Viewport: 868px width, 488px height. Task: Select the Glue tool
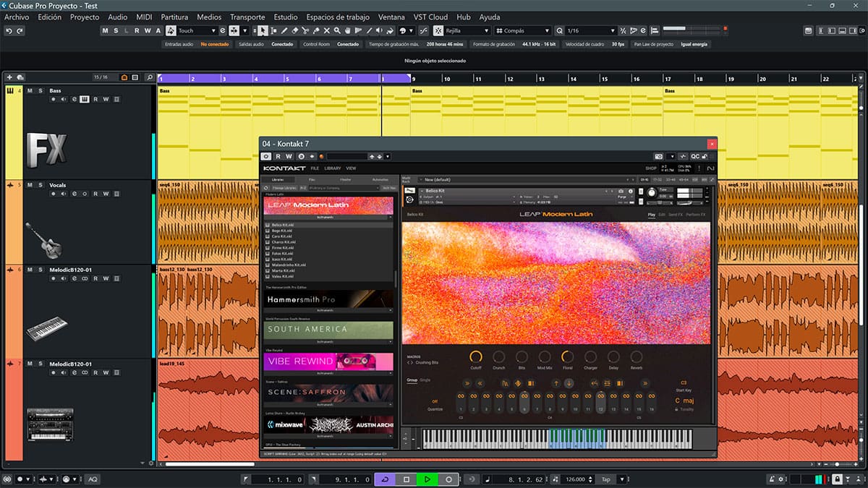pos(316,31)
